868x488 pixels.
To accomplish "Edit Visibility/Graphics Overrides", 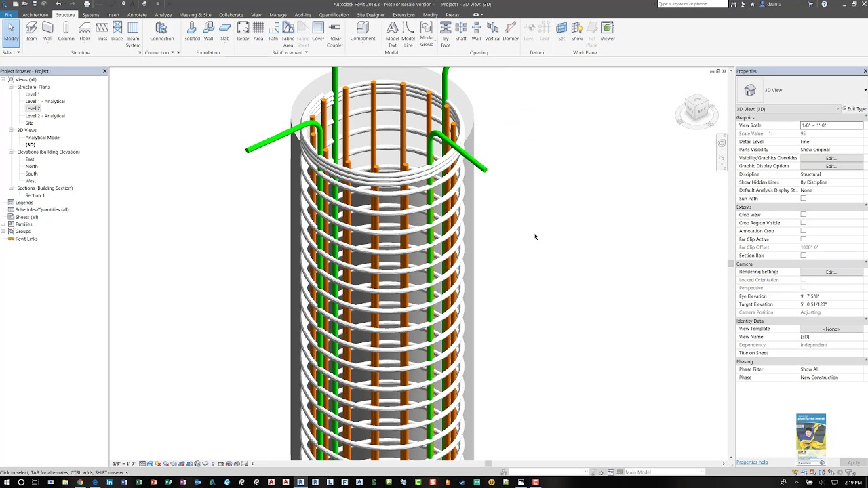I will [831, 158].
